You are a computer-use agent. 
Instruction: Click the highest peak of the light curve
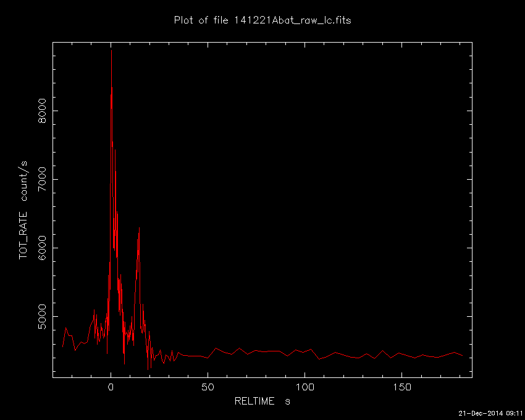pyautogui.click(x=111, y=51)
